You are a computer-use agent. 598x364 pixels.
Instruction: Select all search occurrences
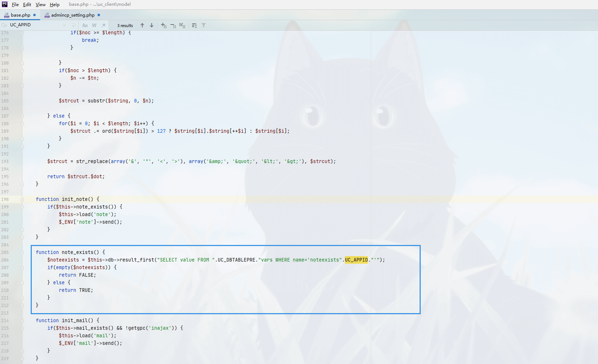pos(182,25)
